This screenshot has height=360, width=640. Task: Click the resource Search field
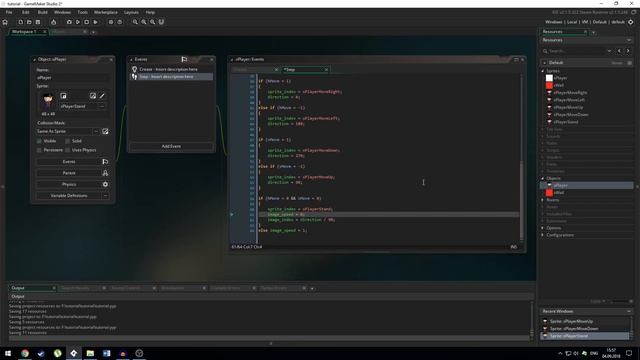tap(576, 51)
